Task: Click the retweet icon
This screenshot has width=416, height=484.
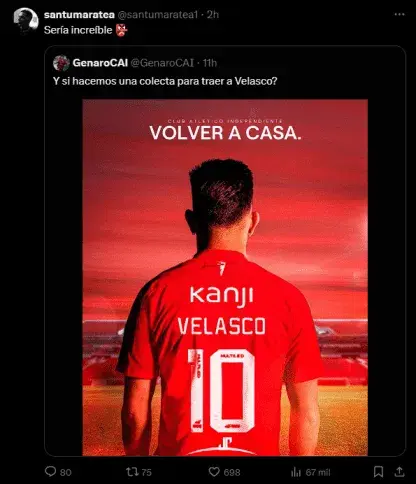Action: tap(131, 472)
